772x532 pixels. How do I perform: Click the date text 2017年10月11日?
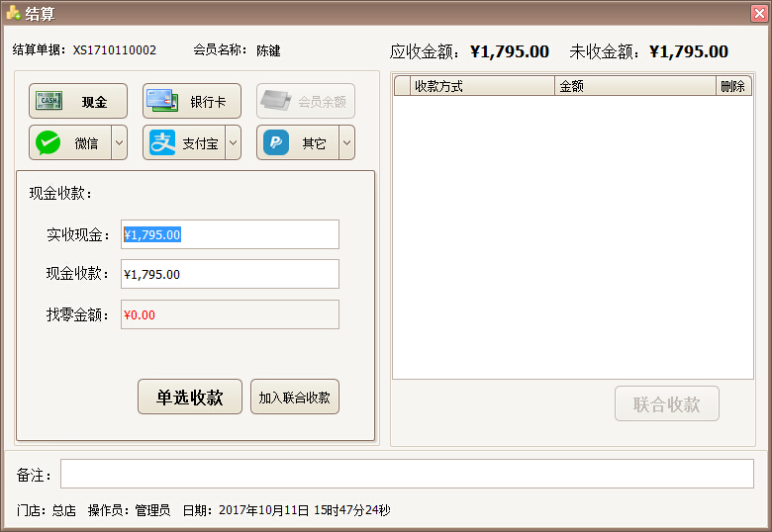(263, 510)
